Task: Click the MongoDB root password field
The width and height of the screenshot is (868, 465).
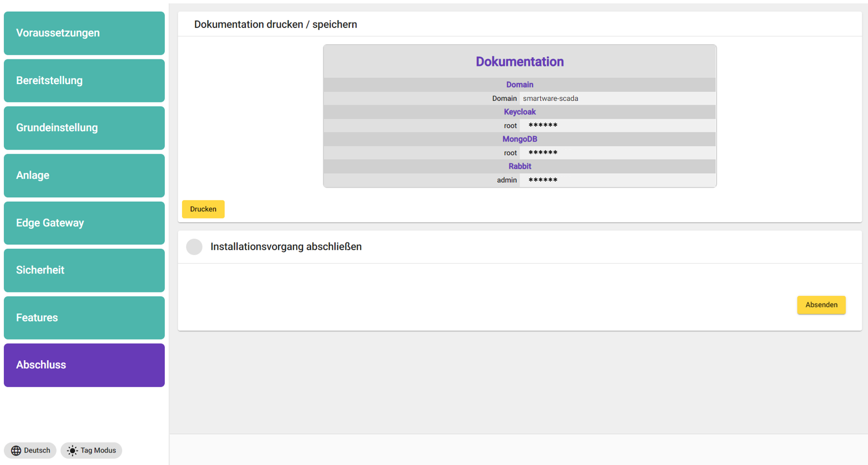Action: point(542,153)
